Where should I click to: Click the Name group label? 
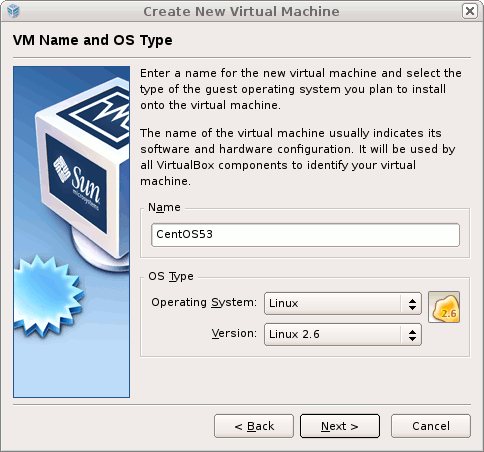tap(164, 207)
